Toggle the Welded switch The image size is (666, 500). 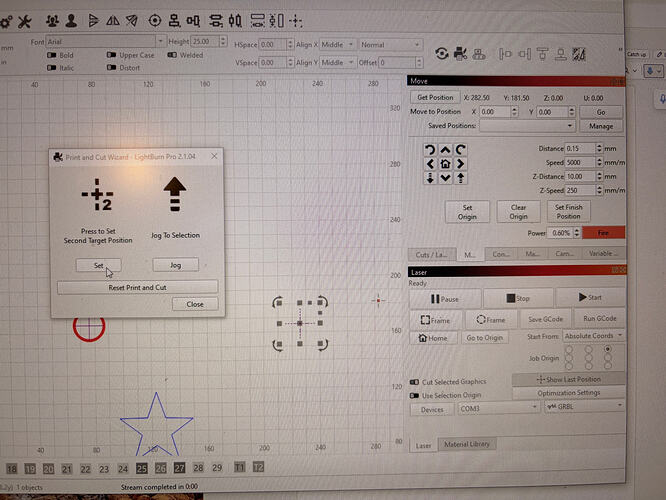tap(172, 55)
